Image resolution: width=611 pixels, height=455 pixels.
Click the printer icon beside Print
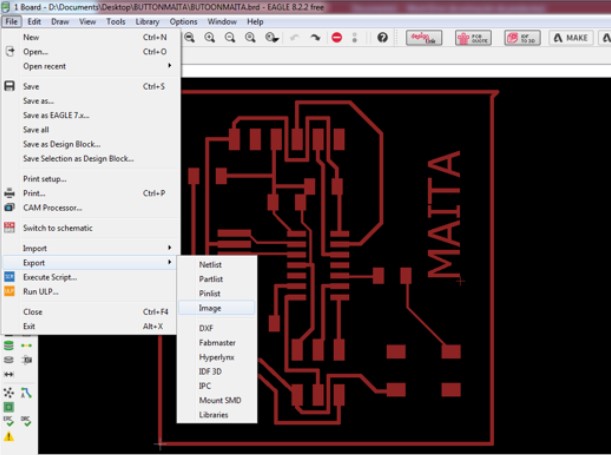(x=9, y=193)
